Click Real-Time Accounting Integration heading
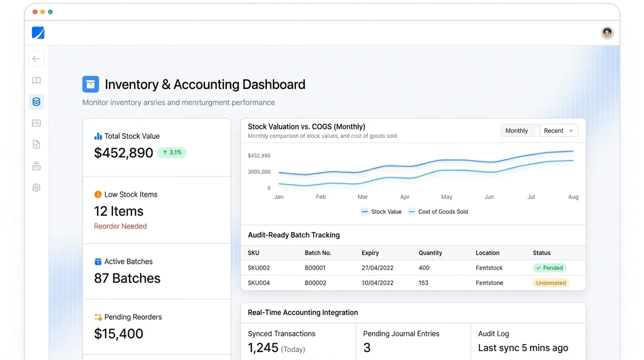 pyautogui.click(x=303, y=313)
